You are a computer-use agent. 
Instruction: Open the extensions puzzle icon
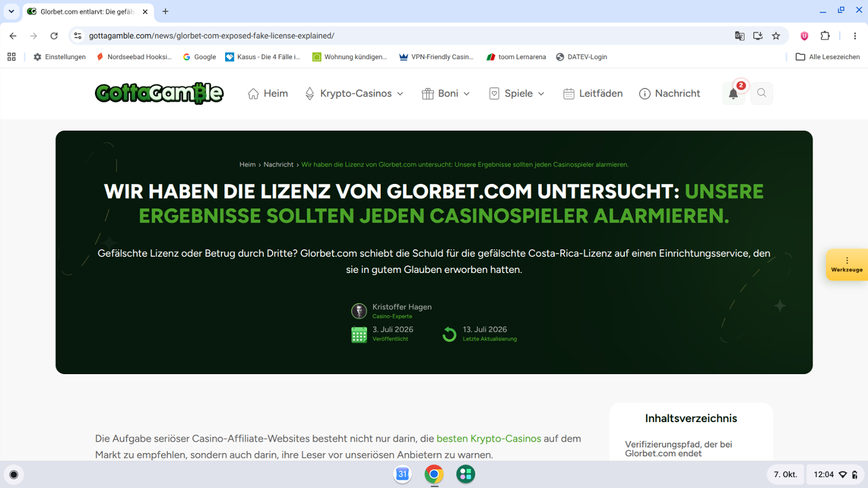coord(825,36)
